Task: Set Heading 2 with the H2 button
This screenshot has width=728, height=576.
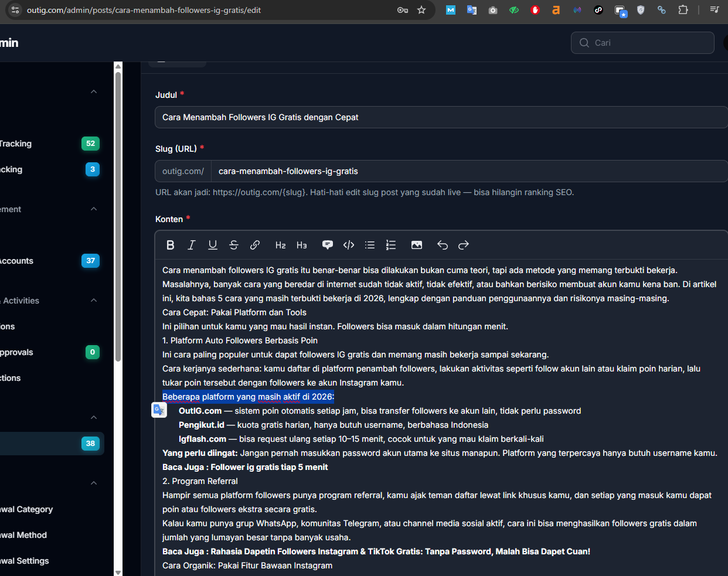Action: coord(281,245)
